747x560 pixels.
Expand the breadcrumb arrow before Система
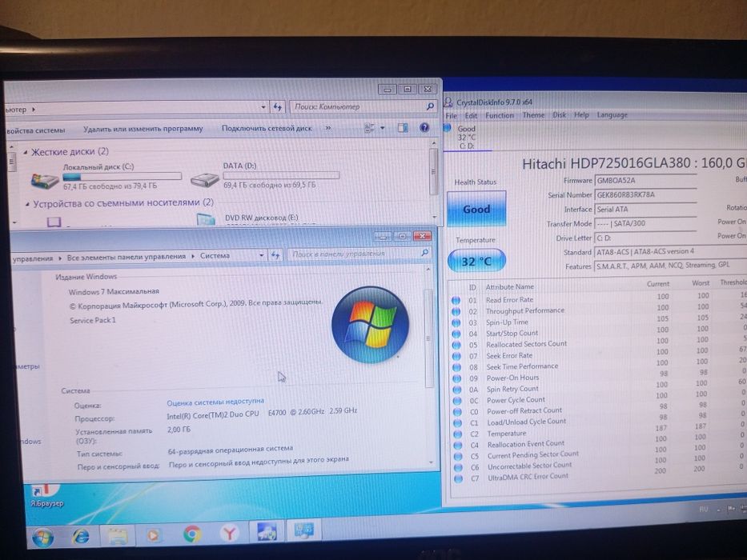[193, 256]
